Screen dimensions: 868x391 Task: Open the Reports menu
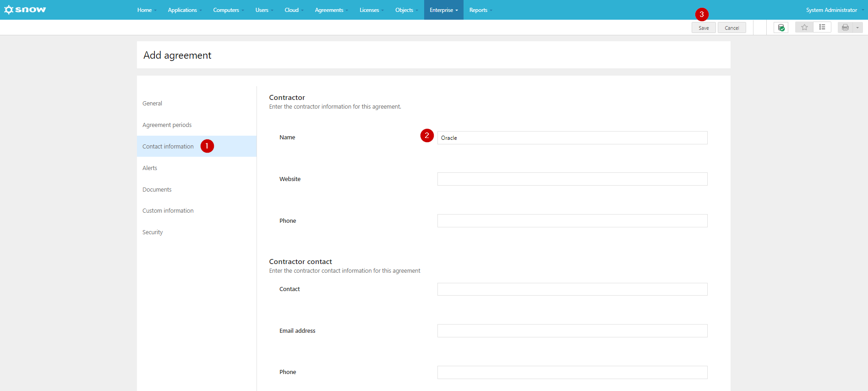(480, 10)
